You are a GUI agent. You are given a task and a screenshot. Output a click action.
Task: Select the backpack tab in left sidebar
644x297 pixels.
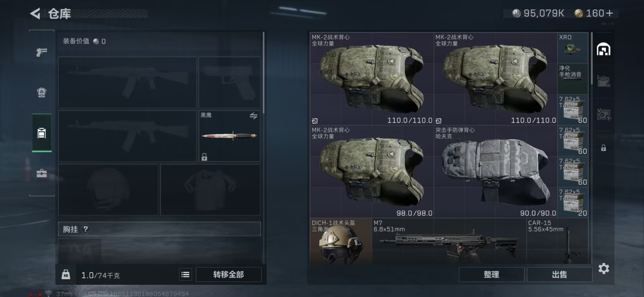click(42, 92)
